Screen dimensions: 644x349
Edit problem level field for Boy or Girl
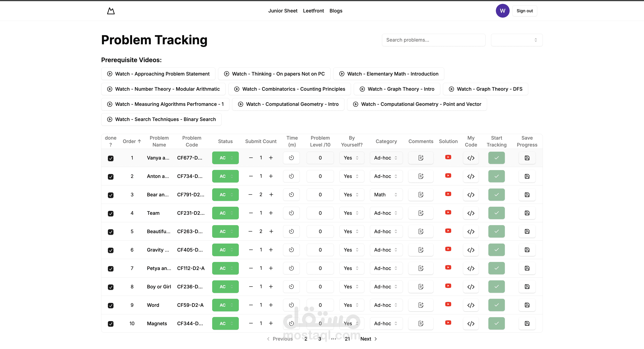320,287
